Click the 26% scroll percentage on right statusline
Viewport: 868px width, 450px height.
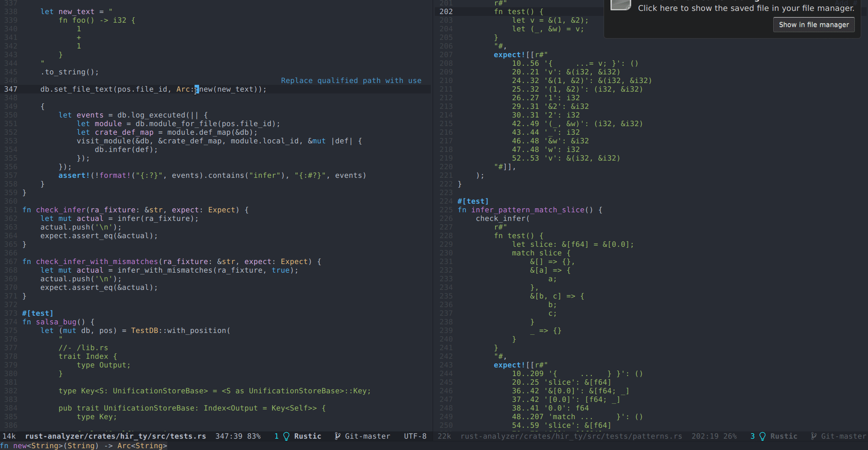click(x=731, y=436)
